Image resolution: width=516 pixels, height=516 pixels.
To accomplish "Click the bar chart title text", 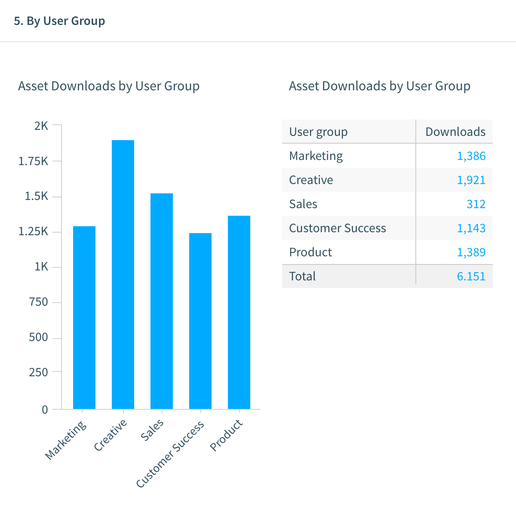I will point(109,86).
